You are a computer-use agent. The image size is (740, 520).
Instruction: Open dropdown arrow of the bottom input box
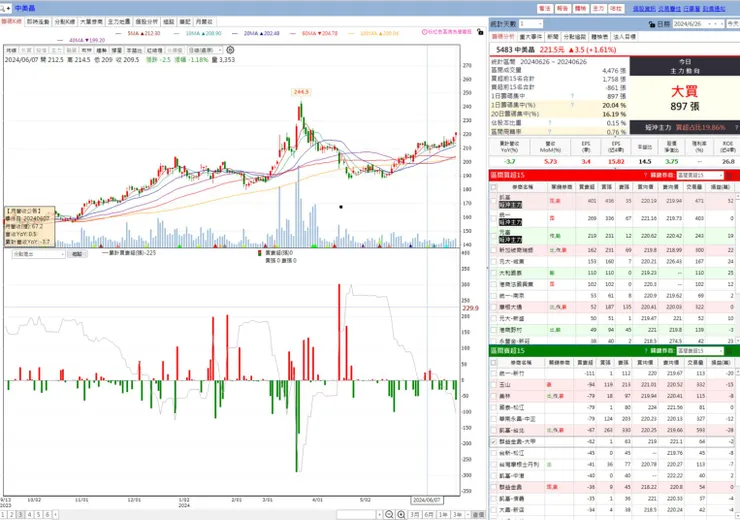pos(379,514)
